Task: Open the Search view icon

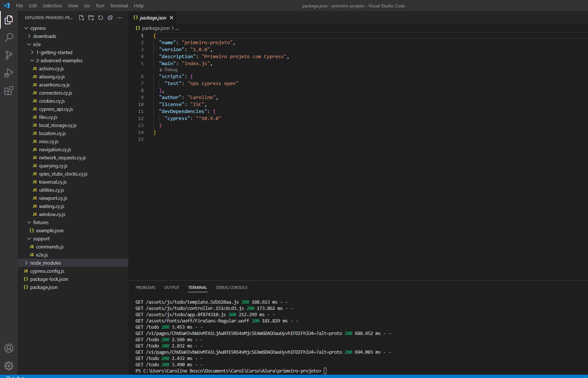Action: (x=9, y=37)
